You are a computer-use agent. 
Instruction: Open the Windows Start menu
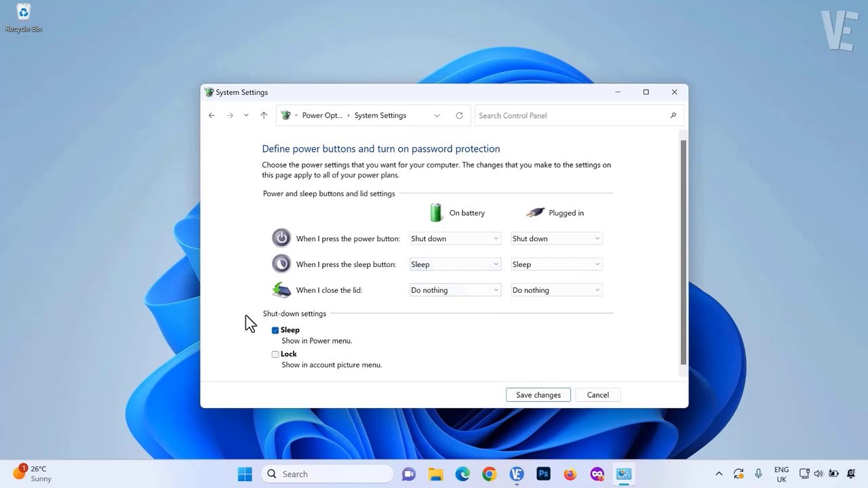point(245,474)
